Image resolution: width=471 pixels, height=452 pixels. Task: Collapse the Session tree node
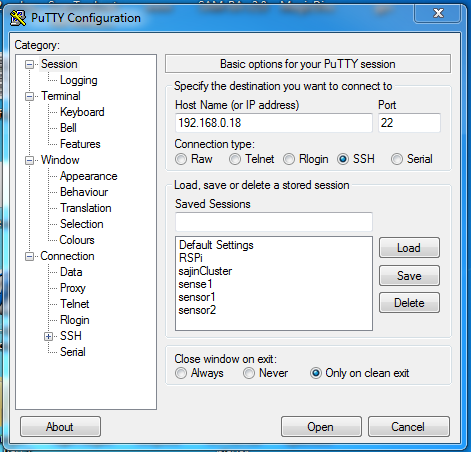[30, 64]
